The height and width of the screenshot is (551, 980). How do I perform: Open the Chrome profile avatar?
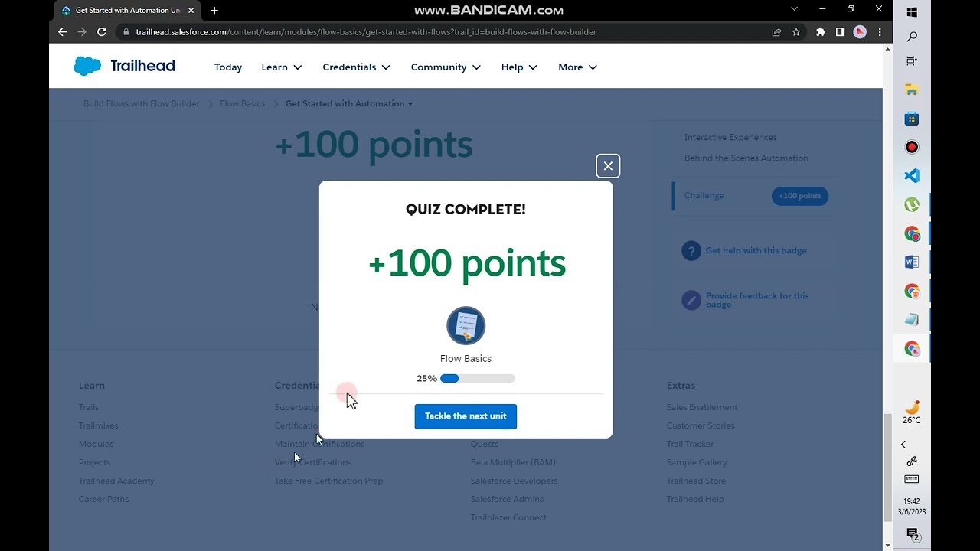click(860, 32)
